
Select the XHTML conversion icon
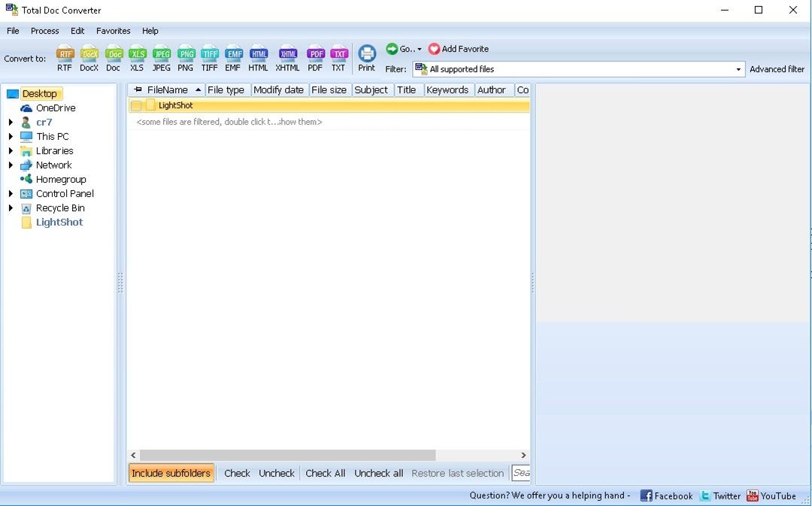287,58
